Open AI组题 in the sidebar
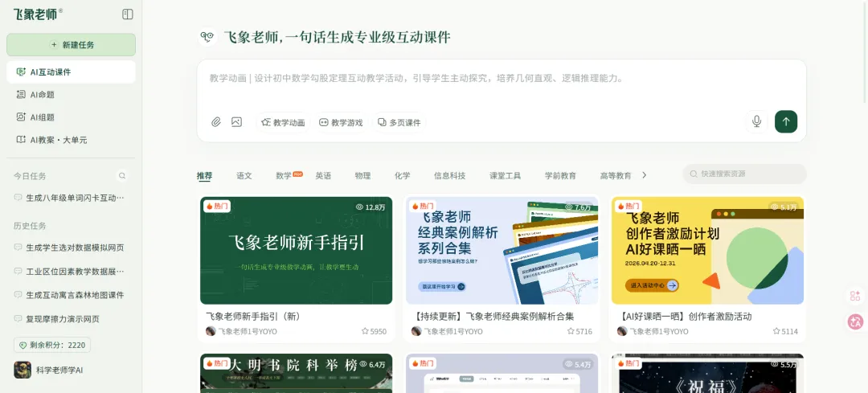The image size is (868, 393). 71,117
